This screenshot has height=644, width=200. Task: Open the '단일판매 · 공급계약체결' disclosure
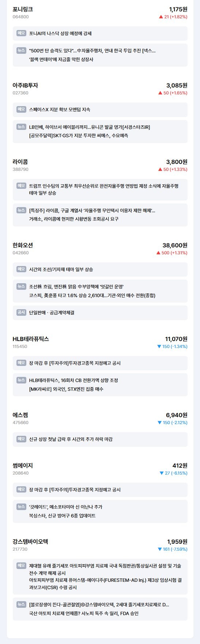tap(52, 312)
